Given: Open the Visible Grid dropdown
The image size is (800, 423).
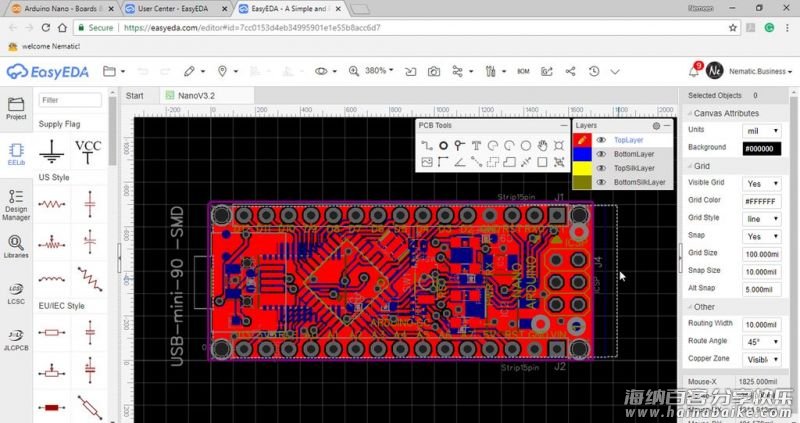Looking at the screenshot, I should point(762,184).
